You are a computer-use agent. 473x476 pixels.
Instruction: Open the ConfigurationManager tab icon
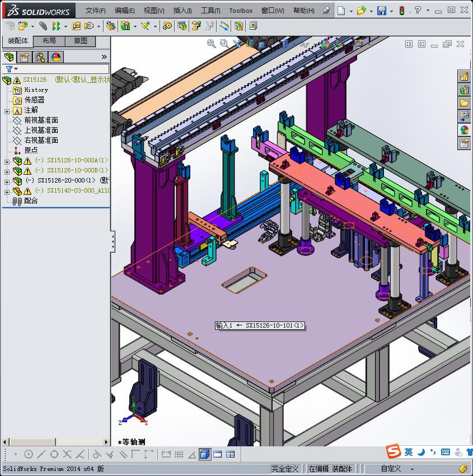tap(42, 57)
